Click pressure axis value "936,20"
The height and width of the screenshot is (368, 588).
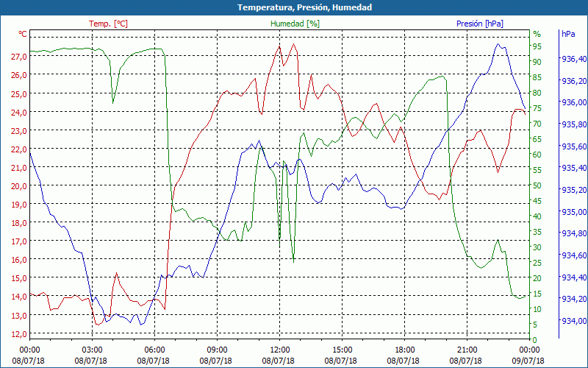point(574,81)
